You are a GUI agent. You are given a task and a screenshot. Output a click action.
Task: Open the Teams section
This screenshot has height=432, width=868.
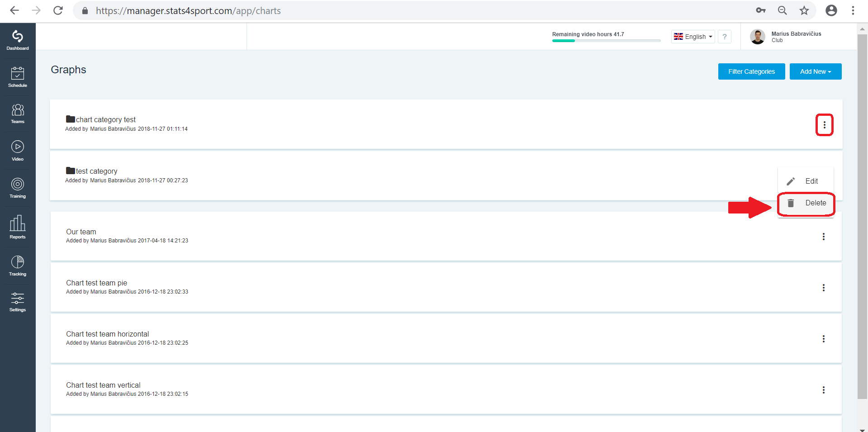(18, 114)
